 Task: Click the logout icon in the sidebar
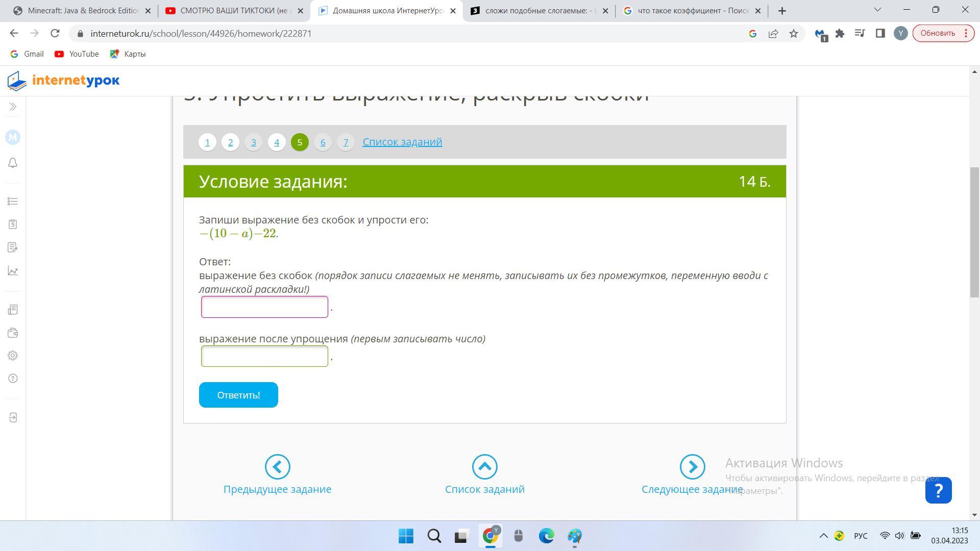pos(13,418)
